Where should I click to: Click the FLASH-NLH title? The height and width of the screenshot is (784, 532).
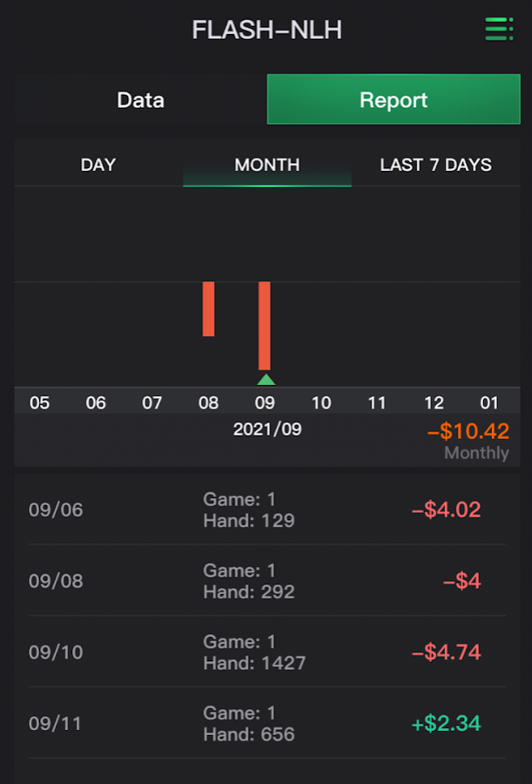pyautogui.click(x=267, y=30)
